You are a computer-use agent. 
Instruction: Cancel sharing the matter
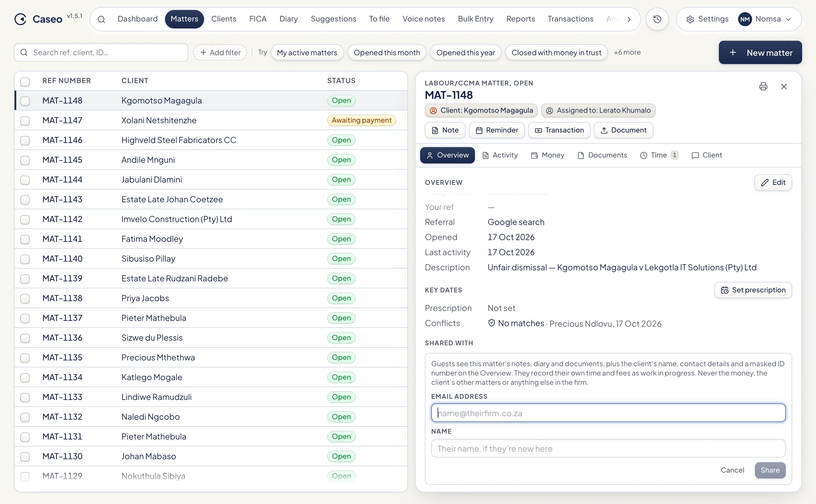coord(732,470)
